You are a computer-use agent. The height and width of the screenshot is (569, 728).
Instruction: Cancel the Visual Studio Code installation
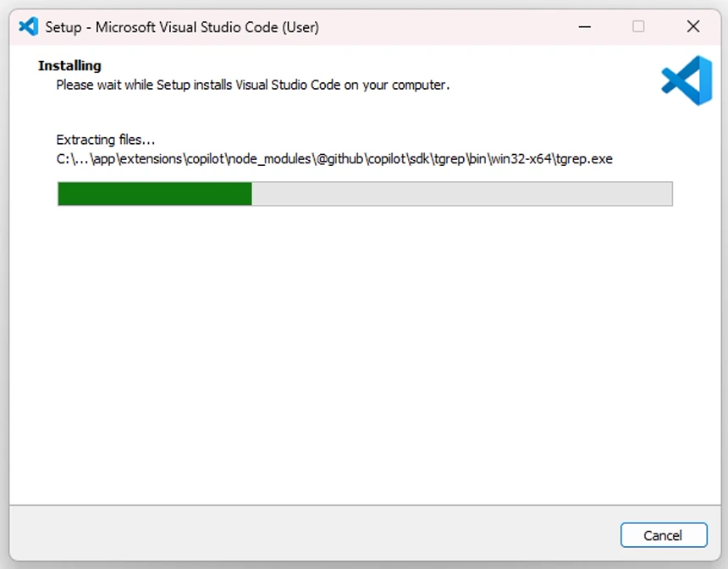[x=664, y=535]
